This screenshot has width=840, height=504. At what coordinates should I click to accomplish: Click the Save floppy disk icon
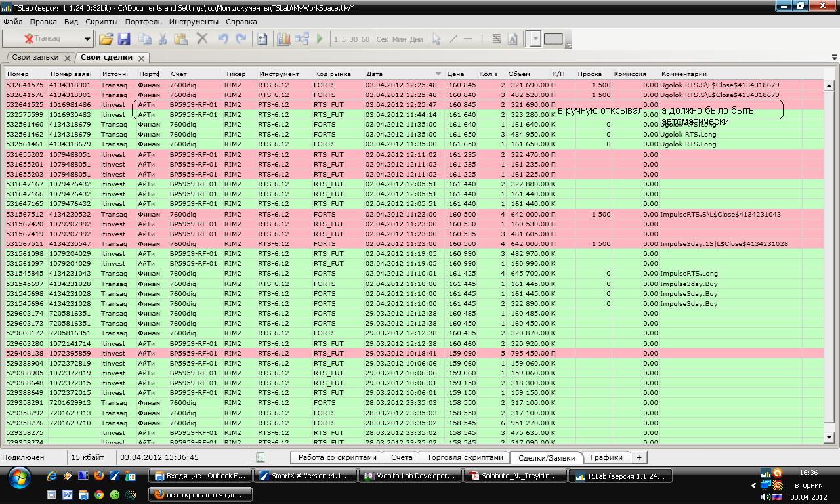pos(123,39)
